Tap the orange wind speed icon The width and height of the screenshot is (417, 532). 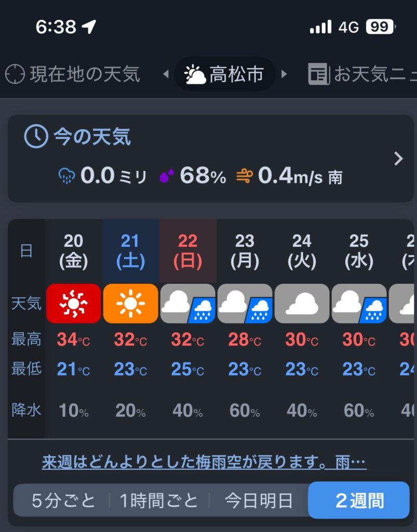click(x=245, y=176)
